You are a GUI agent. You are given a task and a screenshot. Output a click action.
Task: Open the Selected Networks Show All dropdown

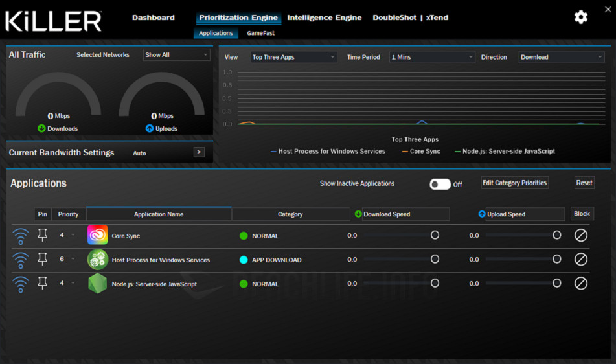coord(176,55)
